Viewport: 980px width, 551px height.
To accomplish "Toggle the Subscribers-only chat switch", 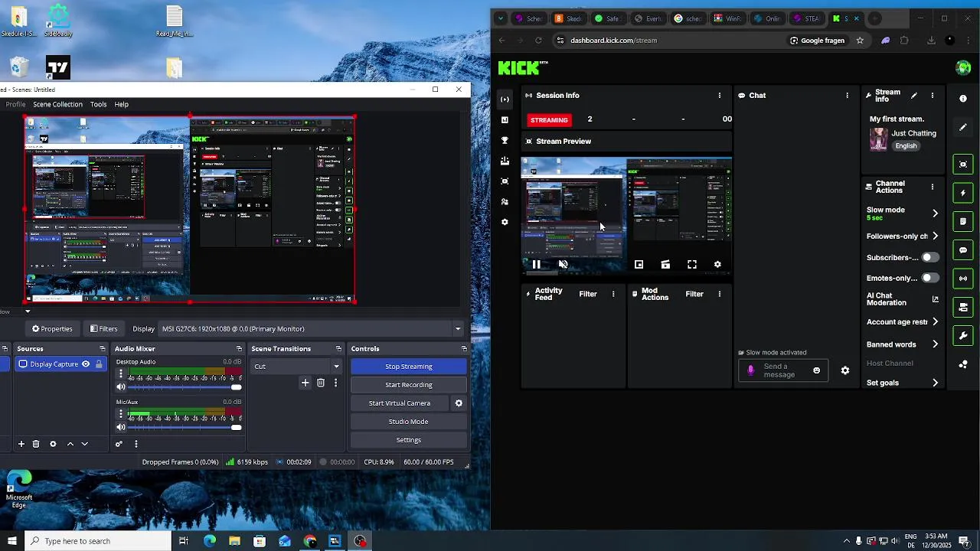I will pos(929,258).
